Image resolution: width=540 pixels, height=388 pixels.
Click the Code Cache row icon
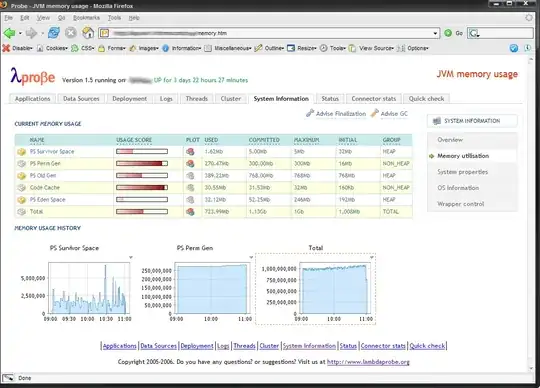point(22,188)
